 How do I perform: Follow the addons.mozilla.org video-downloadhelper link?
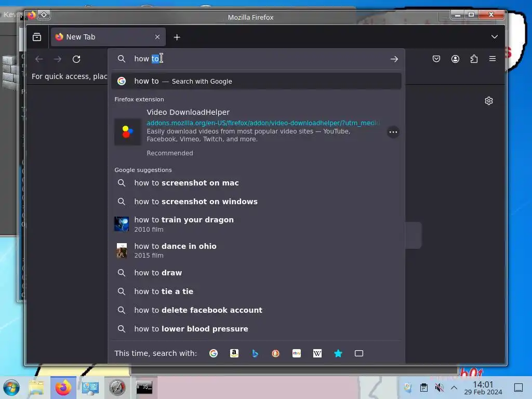(x=263, y=123)
